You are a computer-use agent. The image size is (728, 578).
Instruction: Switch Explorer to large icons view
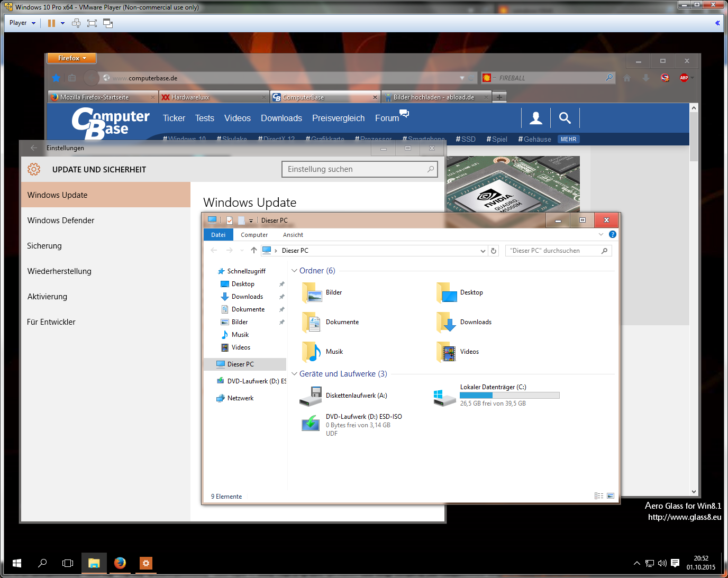(611, 496)
